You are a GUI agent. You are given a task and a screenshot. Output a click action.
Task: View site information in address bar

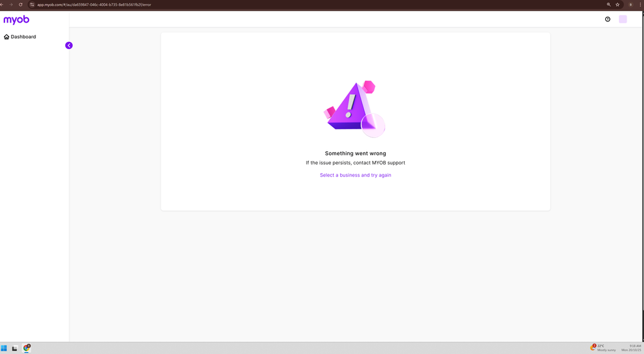pos(32,5)
